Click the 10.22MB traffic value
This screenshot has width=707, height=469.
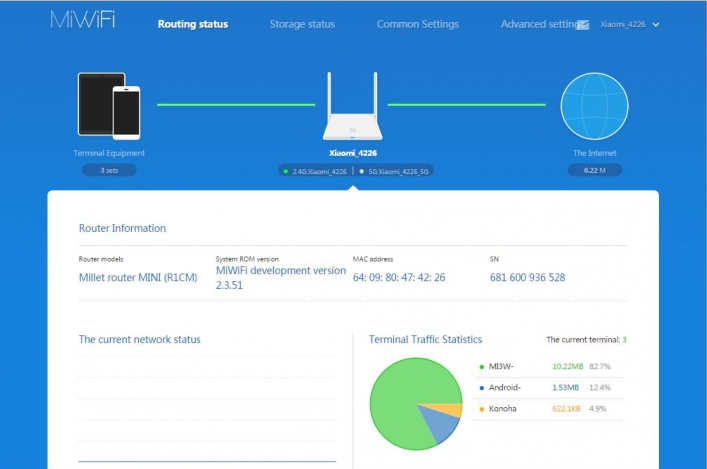point(568,366)
